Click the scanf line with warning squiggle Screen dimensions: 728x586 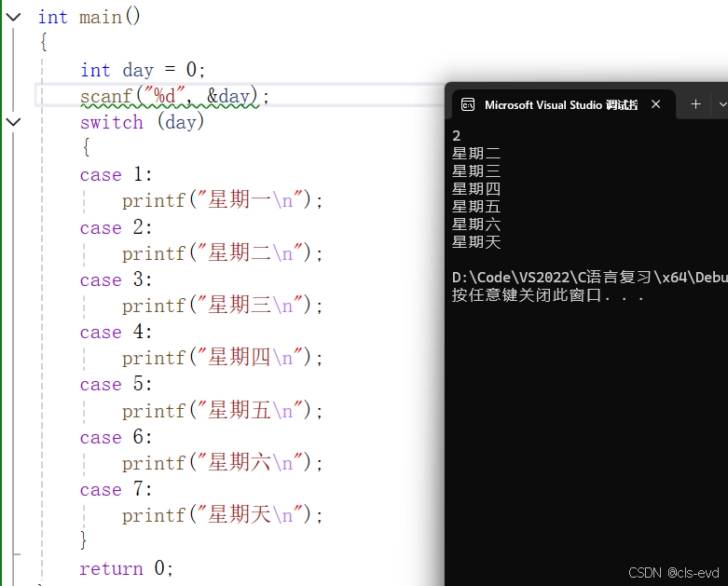pyautogui.click(x=174, y=97)
